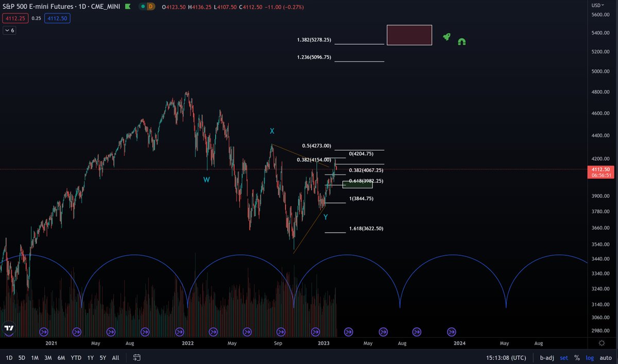Click the rollover marker just left of 2022 label
This screenshot has height=364, width=618.
coord(179,332)
